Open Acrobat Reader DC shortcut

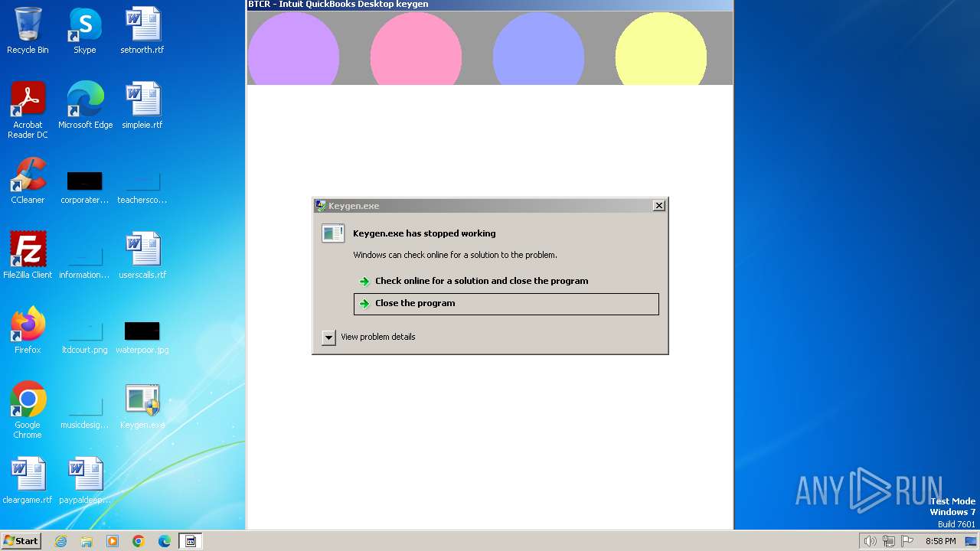point(28,109)
